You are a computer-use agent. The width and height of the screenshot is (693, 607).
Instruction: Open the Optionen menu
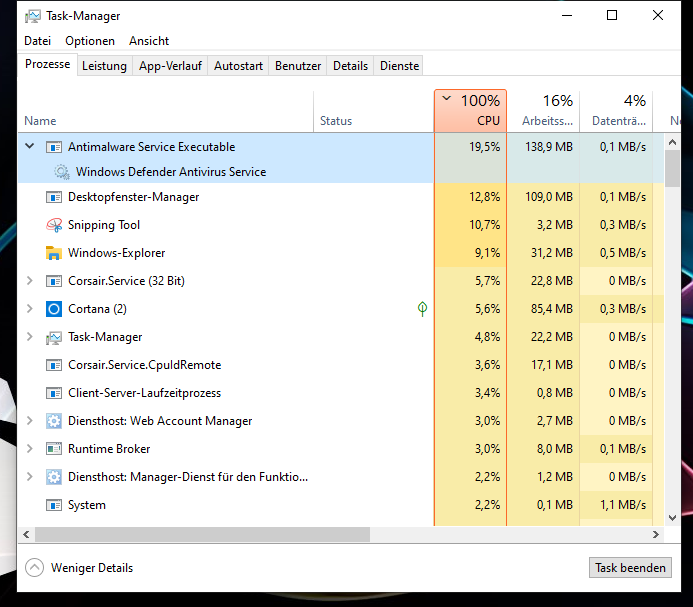90,41
